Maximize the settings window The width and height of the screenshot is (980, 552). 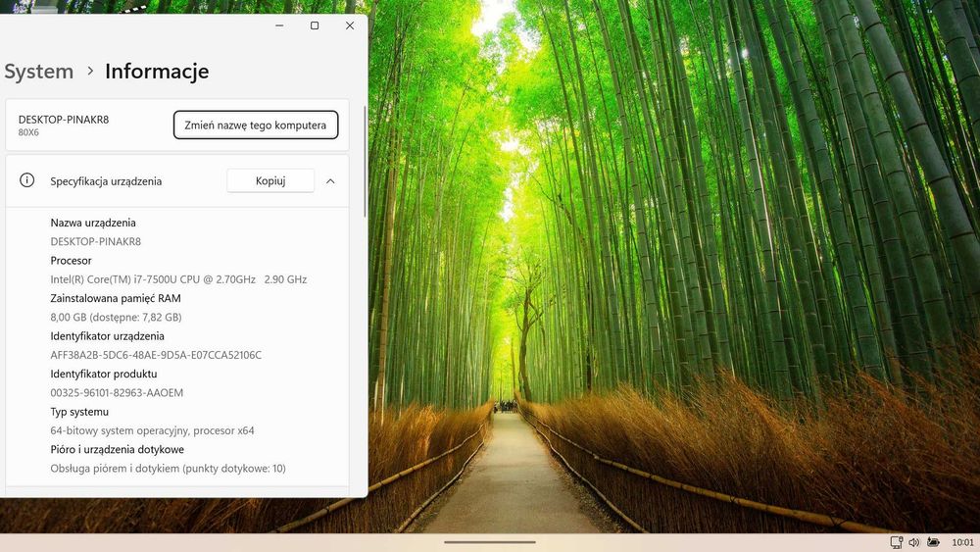(x=315, y=25)
